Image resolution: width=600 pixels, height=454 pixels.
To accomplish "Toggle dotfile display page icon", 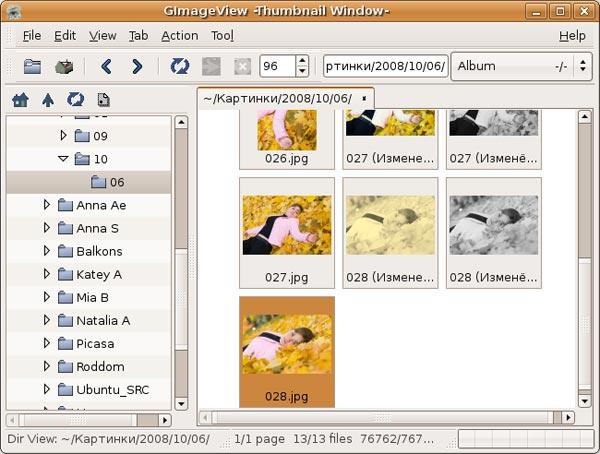I will 104,100.
